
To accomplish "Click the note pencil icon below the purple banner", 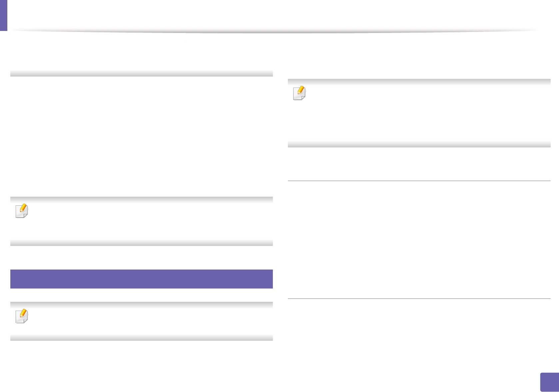I will 22,316.
